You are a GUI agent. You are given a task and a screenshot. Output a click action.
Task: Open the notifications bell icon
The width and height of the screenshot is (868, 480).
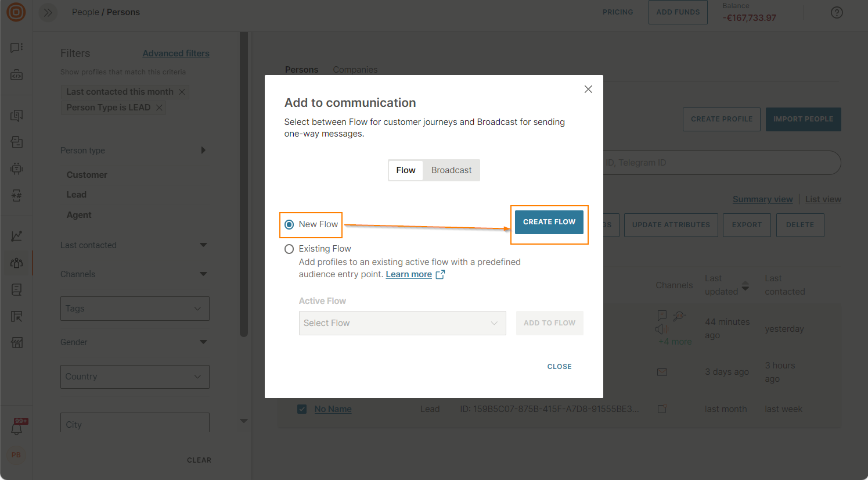pyautogui.click(x=17, y=429)
